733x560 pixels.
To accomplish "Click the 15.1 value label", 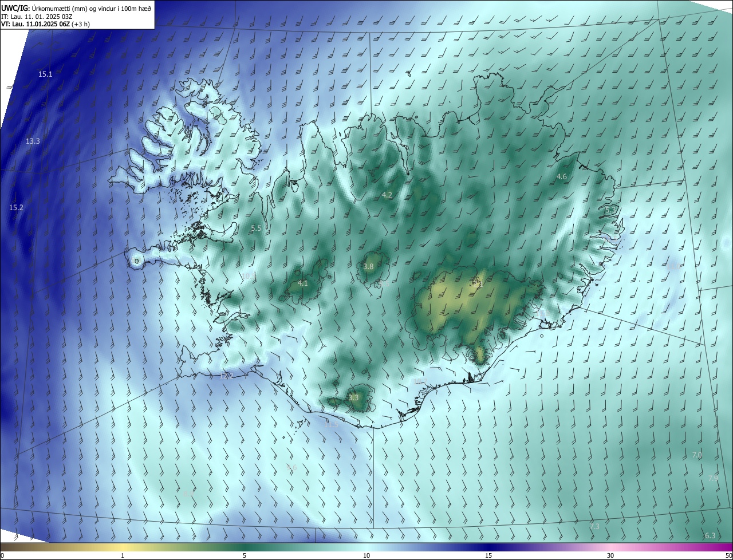I will point(45,74).
